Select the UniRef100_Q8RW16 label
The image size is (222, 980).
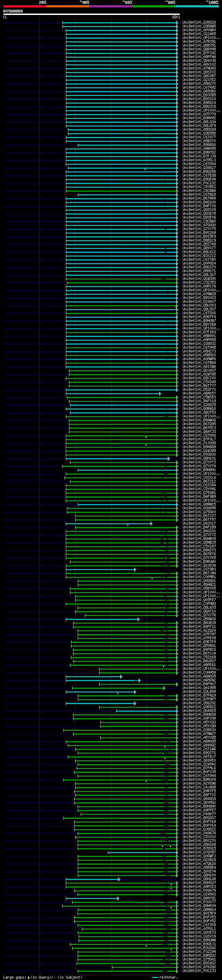click(x=199, y=408)
